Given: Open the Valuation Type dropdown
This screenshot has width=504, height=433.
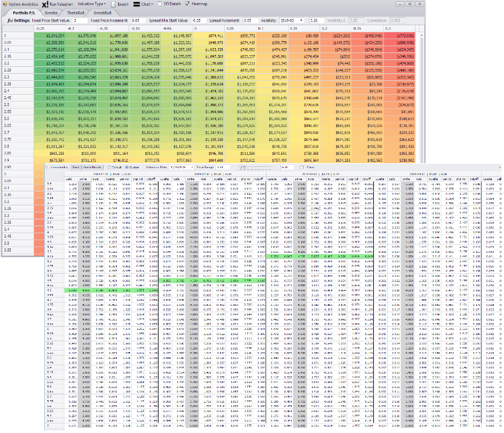Looking at the screenshot, I should [x=92, y=4].
